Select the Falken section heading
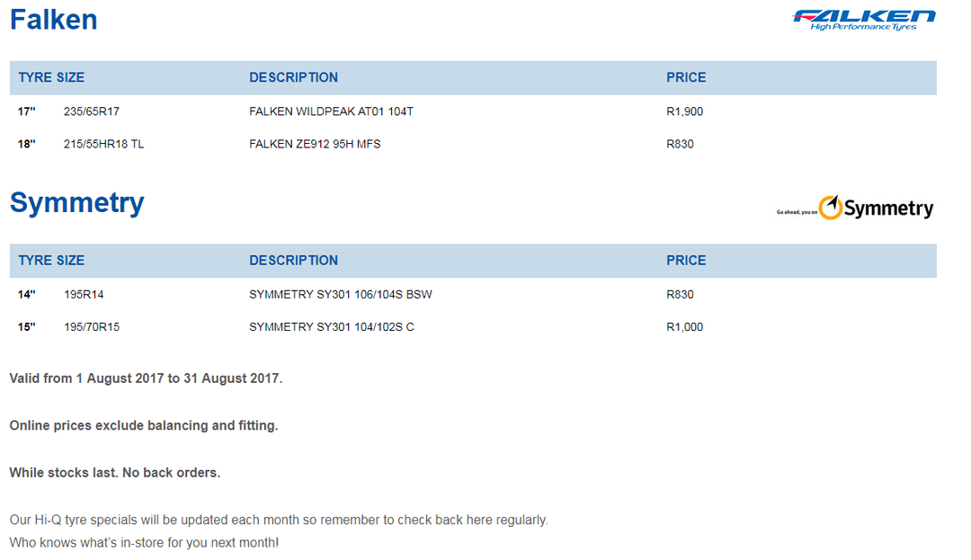The image size is (971, 560). (x=54, y=19)
